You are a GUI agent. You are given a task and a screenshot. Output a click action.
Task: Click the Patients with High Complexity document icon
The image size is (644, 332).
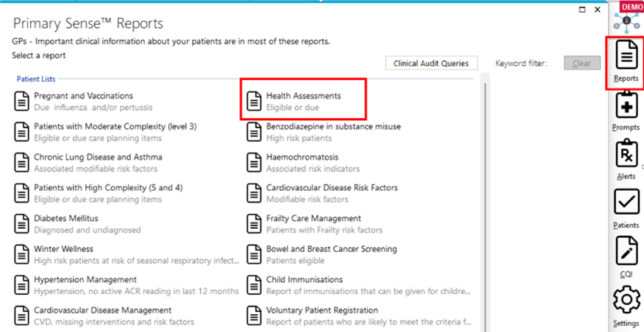tap(22, 193)
